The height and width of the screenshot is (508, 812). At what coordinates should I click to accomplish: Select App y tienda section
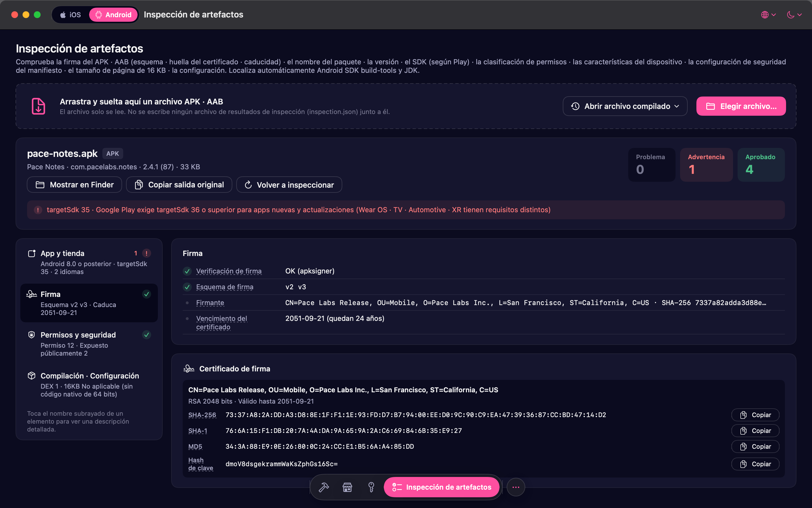pos(89,262)
